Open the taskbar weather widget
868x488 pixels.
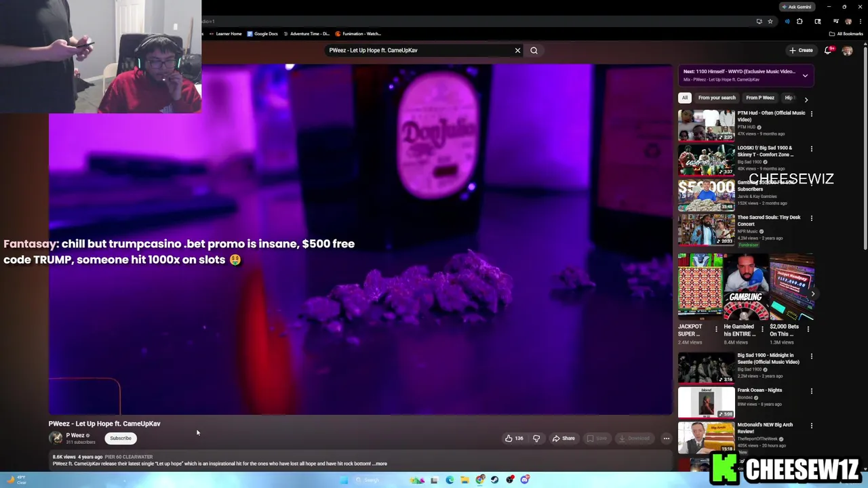[16, 480]
